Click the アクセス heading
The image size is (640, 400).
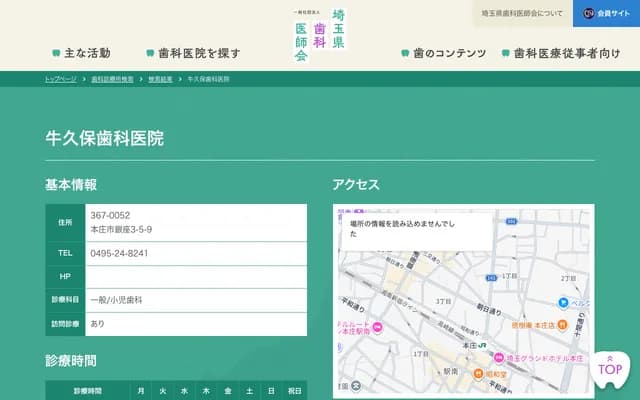pos(356,185)
